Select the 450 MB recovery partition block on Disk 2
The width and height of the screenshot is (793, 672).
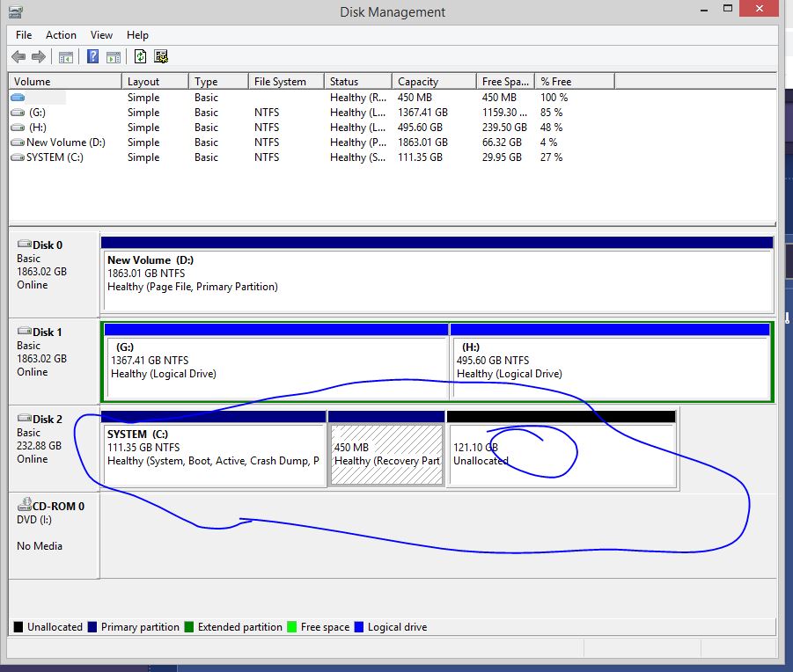(386, 449)
